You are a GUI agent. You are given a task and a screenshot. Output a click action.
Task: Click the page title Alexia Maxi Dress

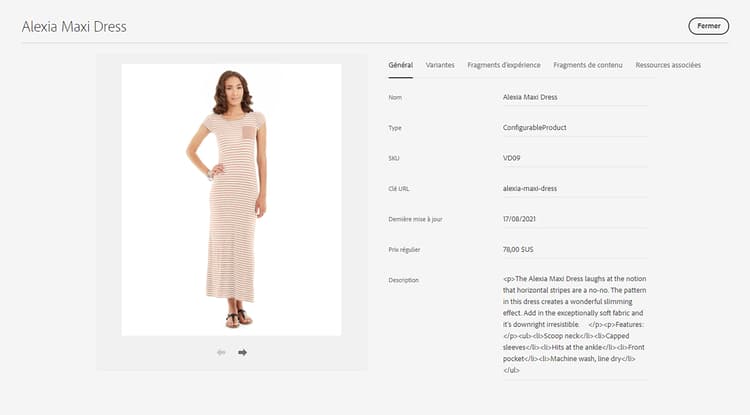point(74,26)
